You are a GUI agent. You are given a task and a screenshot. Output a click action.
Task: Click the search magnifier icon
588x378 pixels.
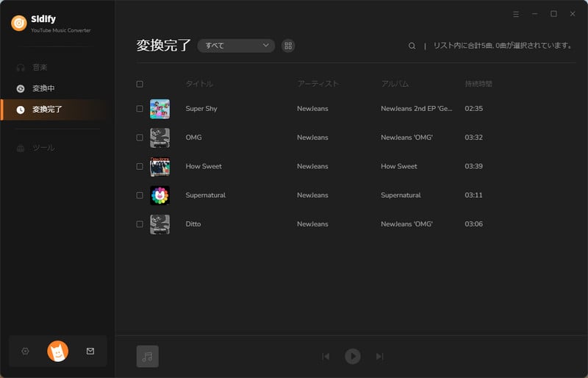click(x=412, y=46)
